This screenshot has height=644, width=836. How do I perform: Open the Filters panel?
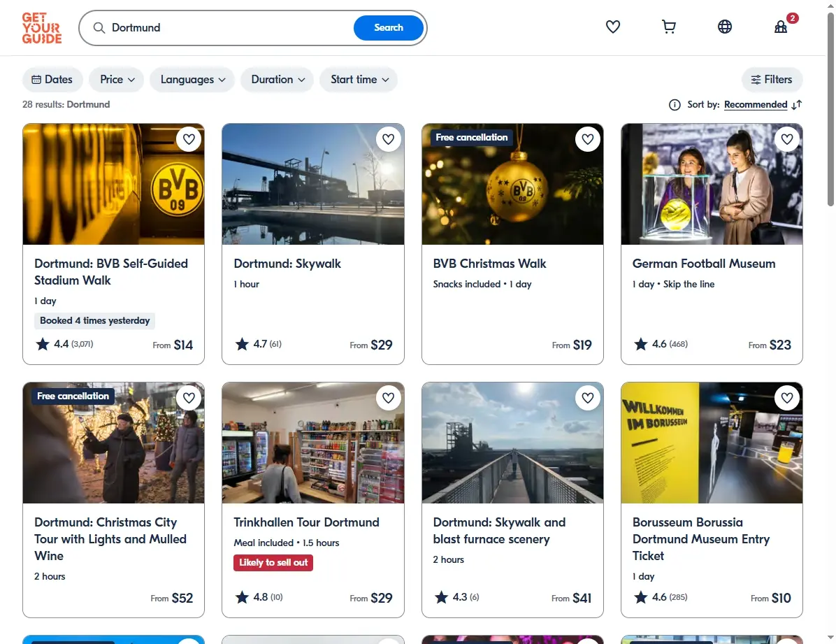pos(772,80)
